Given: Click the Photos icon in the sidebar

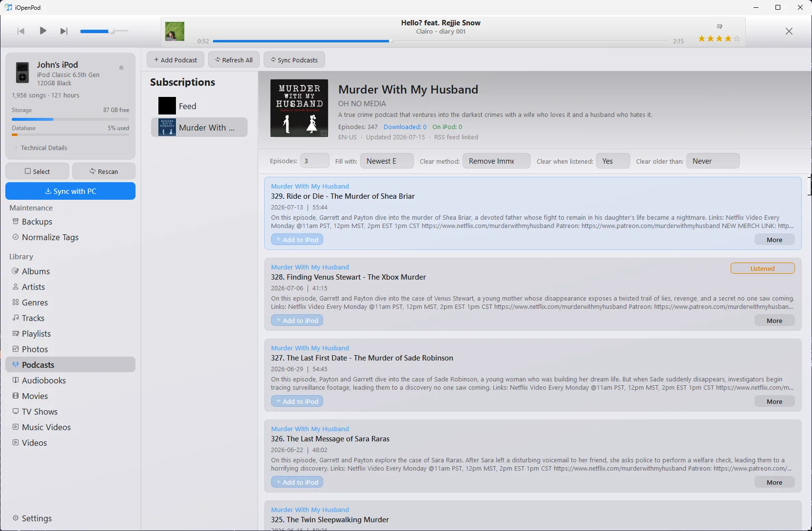Looking at the screenshot, I should [16, 349].
